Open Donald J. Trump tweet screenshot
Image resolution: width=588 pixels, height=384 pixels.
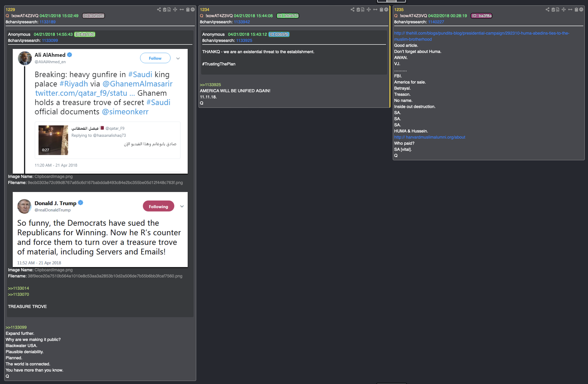(100, 229)
